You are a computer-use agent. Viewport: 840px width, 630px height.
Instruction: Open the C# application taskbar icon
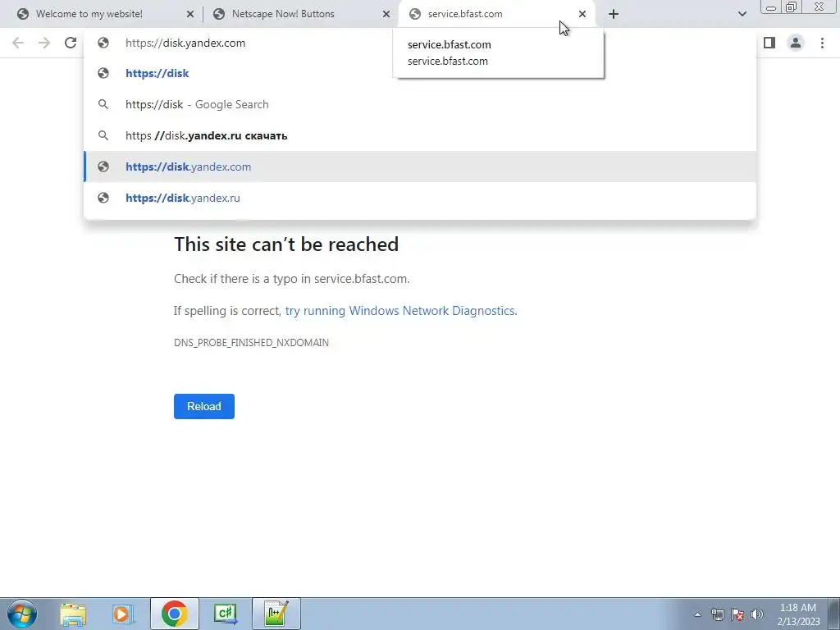pyautogui.click(x=226, y=614)
